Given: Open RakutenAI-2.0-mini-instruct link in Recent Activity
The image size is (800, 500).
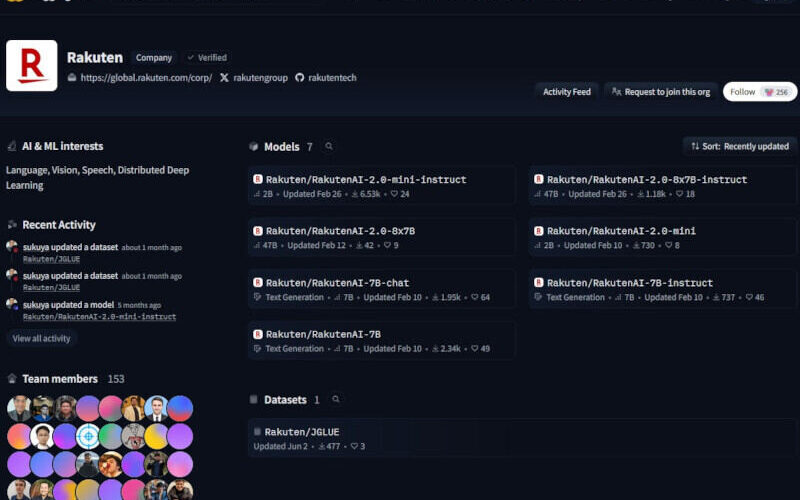Looking at the screenshot, I should 99,316.
